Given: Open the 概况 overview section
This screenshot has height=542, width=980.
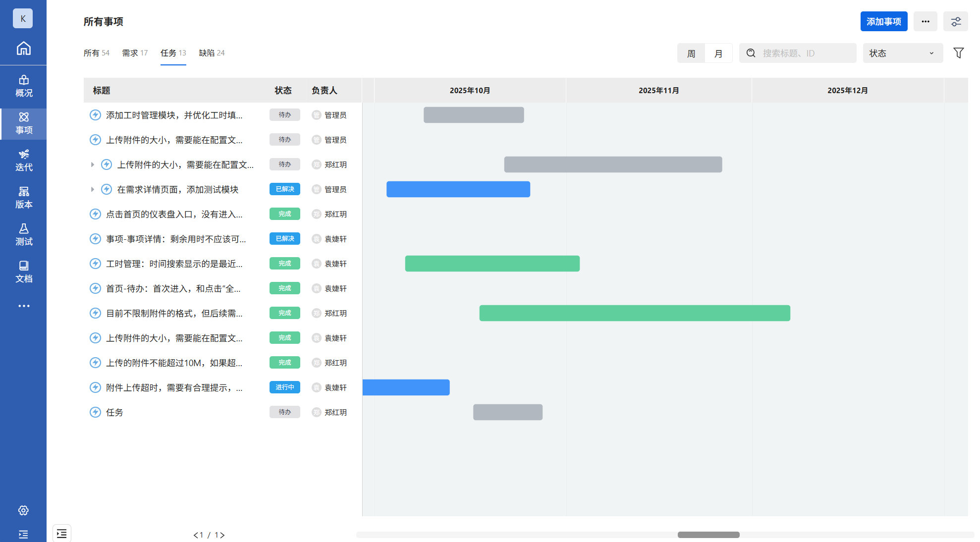Looking at the screenshot, I should click(23, 86).
